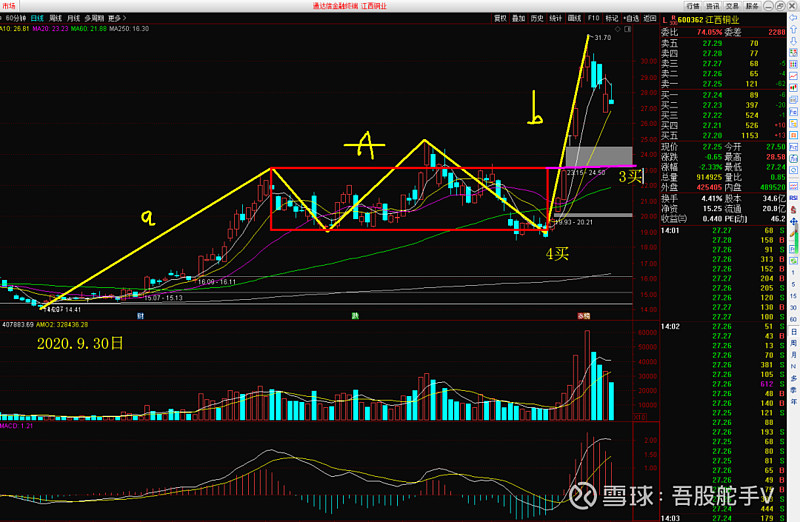
Task: Add the stock with the +自选 button
Action: [631, 18]
